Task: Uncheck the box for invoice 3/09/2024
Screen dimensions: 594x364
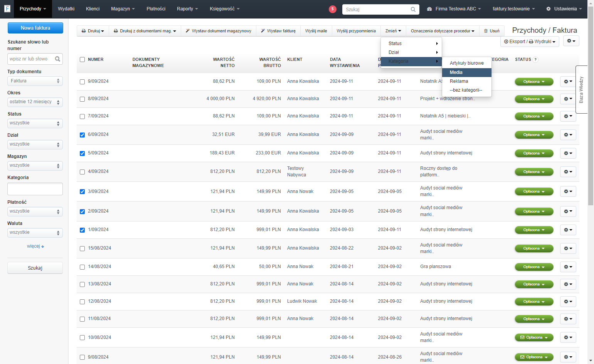Action: pyautogui.click(x=82, y=191)
